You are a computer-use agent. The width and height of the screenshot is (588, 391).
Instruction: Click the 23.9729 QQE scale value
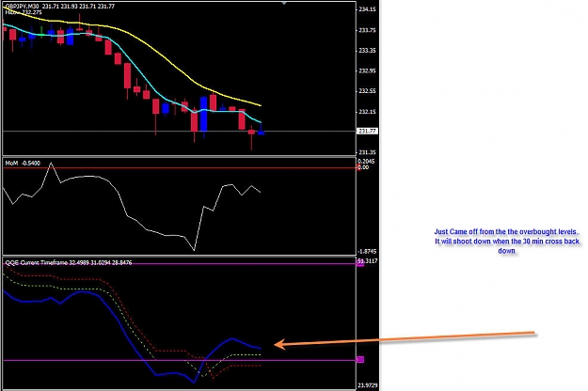(368, 385)
